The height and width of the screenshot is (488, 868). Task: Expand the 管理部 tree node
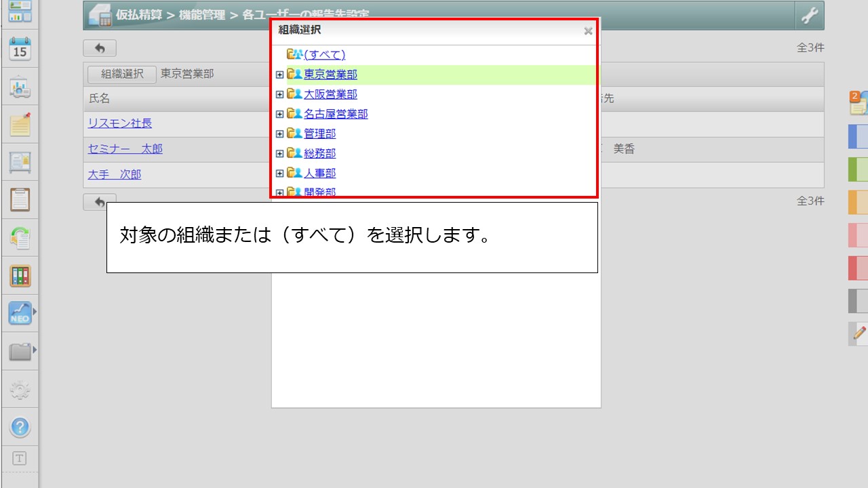tap(279, 134)
